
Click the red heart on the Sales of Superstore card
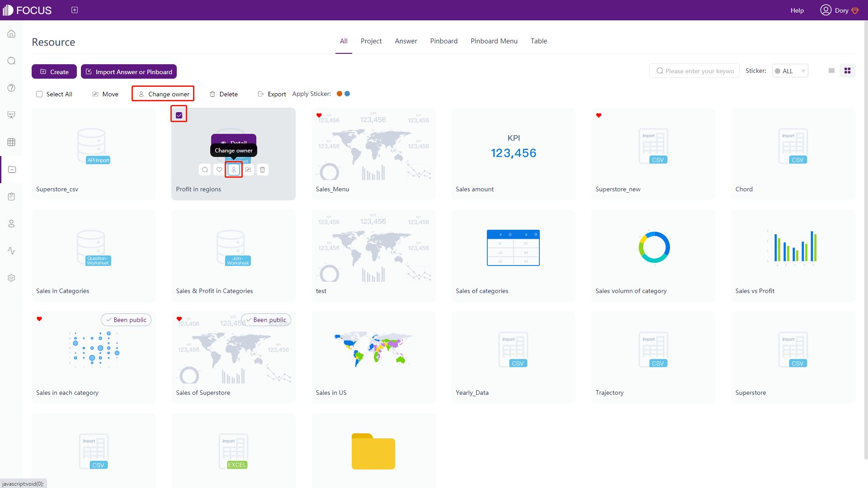[x=179, y=319]
